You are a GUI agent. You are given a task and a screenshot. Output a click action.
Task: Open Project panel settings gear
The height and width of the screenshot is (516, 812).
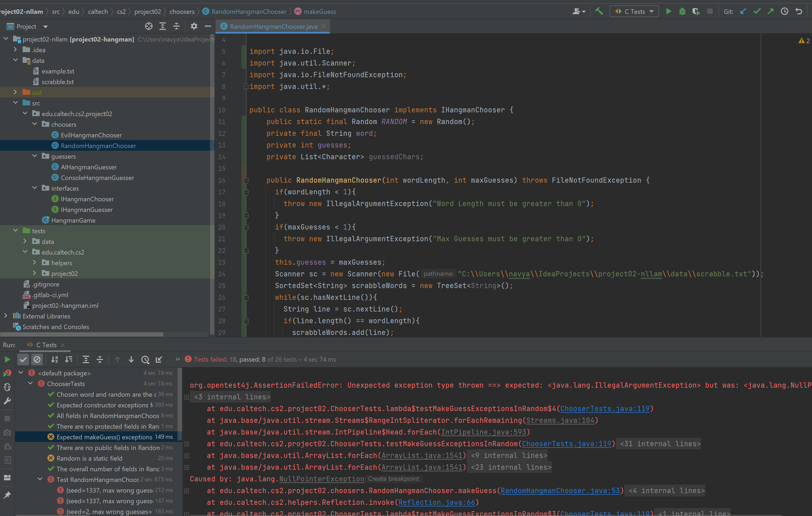(x=194, y=26)
